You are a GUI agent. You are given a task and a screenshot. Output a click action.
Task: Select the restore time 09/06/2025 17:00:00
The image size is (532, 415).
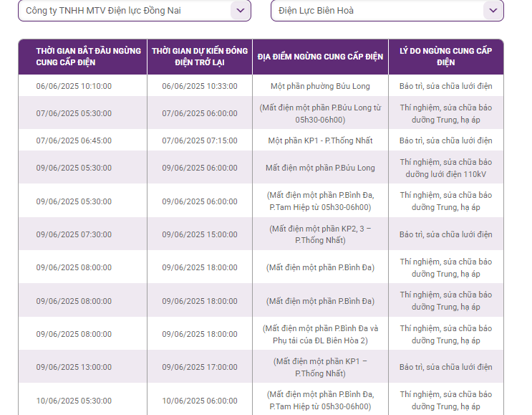coord(200,367)
